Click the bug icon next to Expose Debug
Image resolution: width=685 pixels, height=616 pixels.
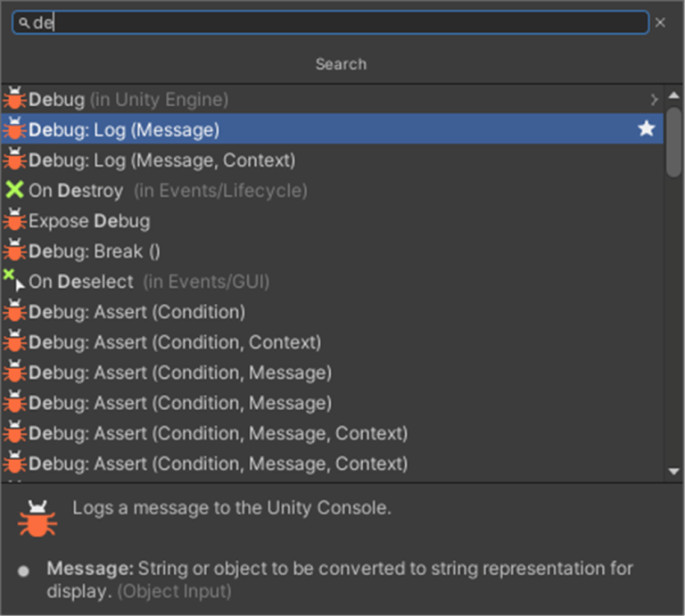[14, 220]
